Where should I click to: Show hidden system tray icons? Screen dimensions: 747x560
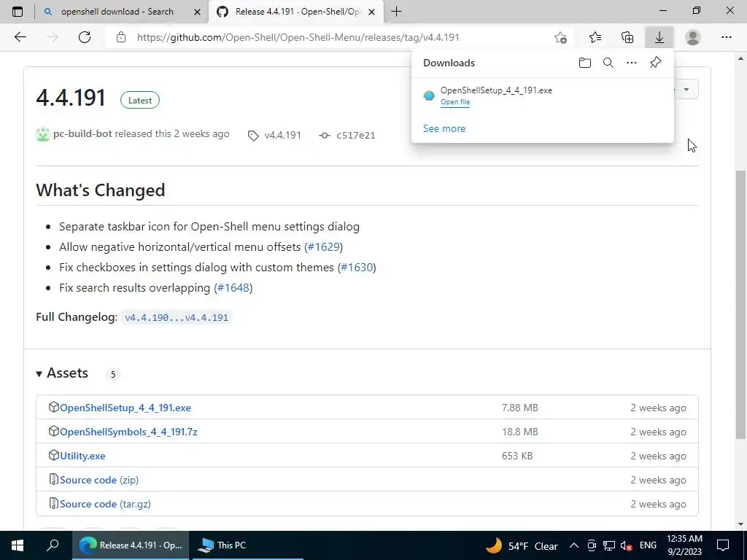(574, 545)
